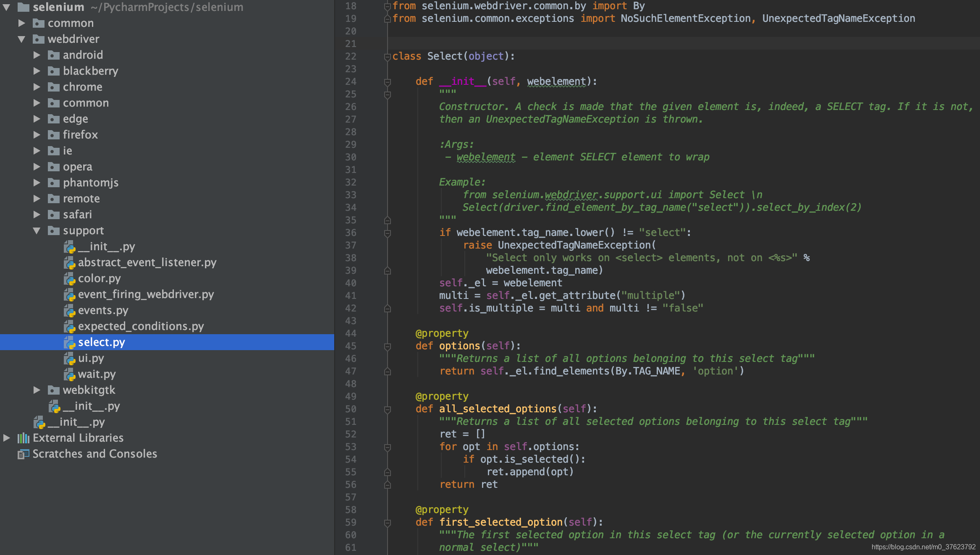Fold the for loop on line 53
Image resolution: width=980 pixels, height=555 pixels.
click(388, 447)
